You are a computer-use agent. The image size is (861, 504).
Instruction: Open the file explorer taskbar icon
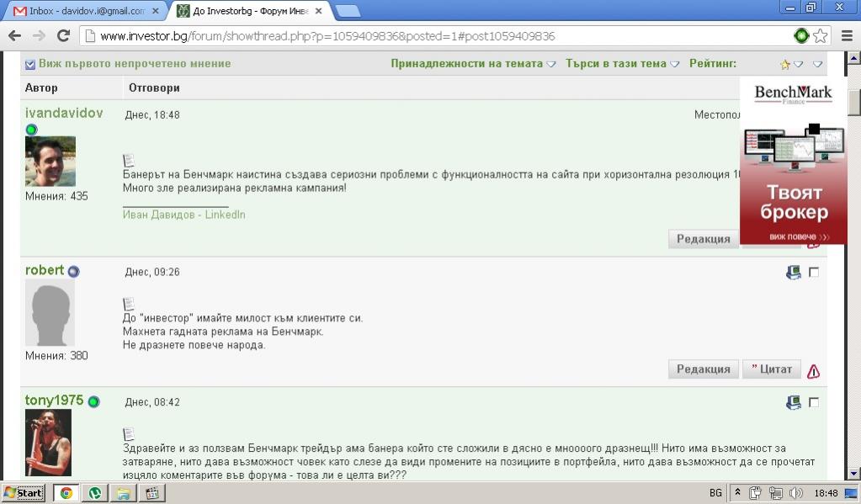point(123,493)
